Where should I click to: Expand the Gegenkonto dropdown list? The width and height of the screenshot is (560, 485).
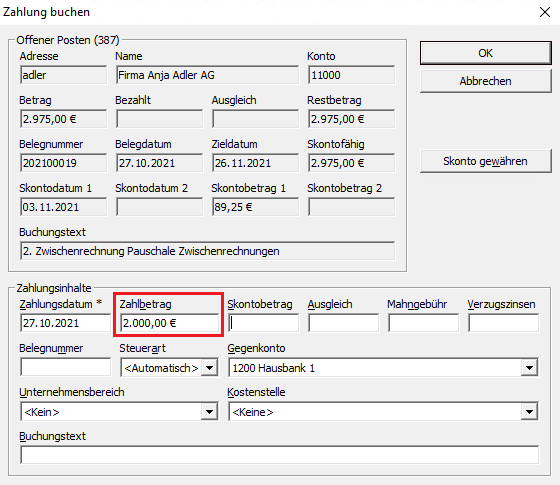pyautogui.click(x=530, y=368)
